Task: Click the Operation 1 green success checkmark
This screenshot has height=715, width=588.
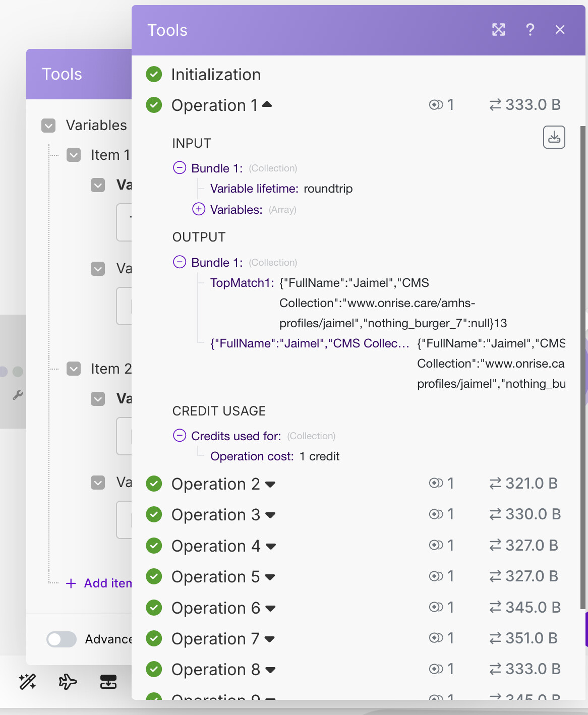Action: point(154,105)
